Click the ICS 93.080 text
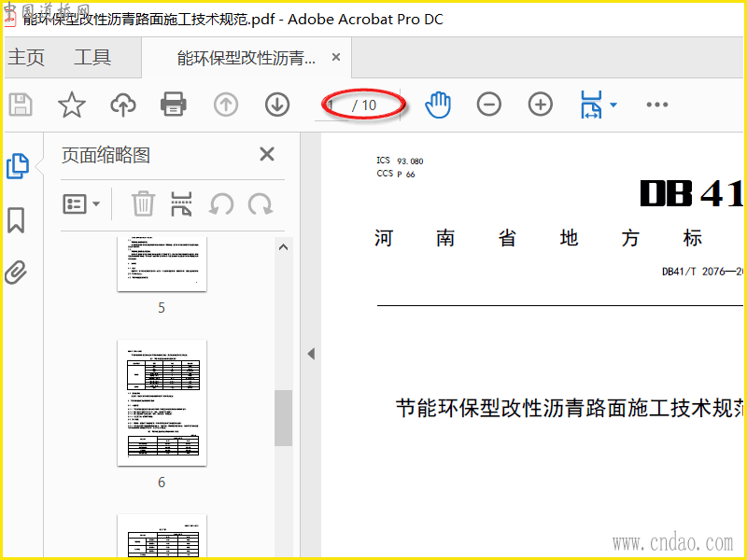 [x=400, y=161]
